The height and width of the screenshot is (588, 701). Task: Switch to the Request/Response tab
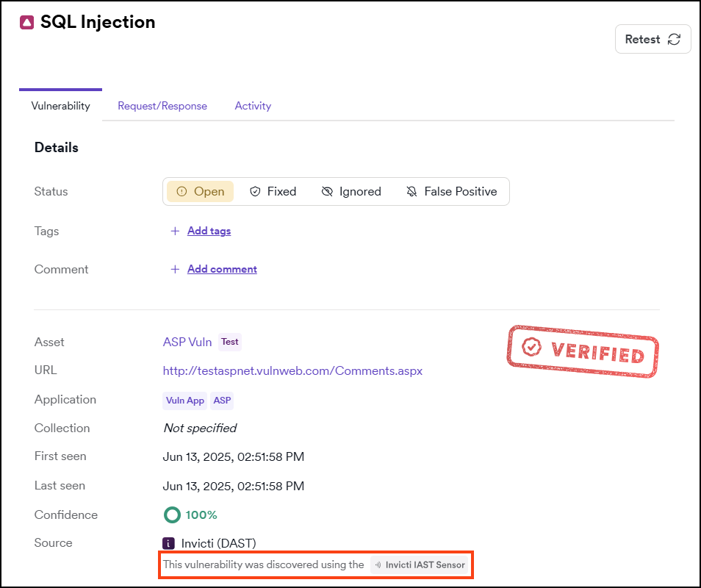pyautogui.click(x=162, y=106)
